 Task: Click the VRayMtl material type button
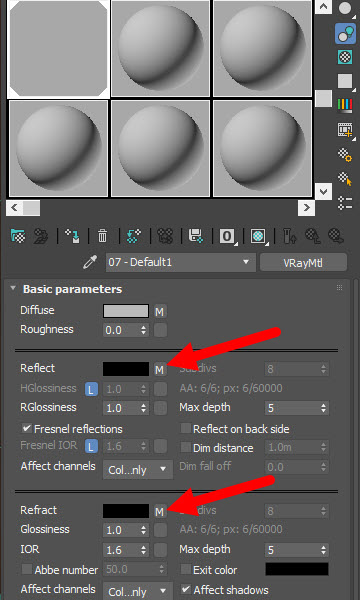click(x=303, y=262)
